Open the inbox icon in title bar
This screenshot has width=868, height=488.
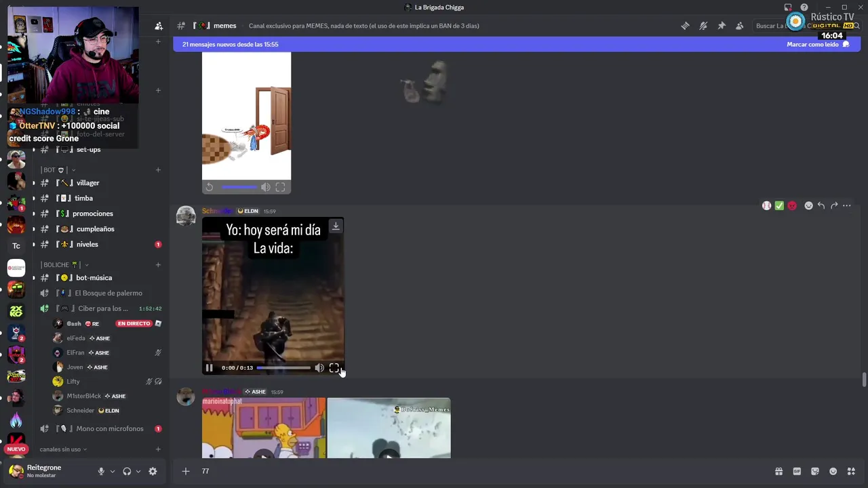point(788,7)
